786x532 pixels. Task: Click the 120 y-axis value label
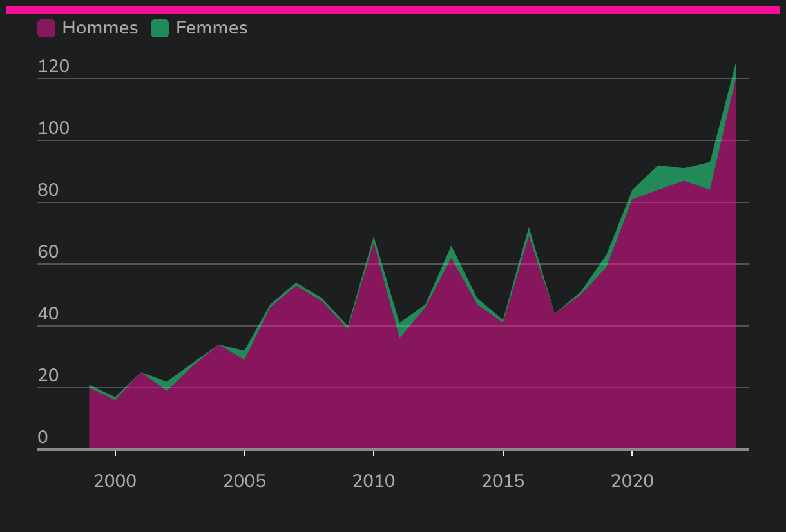53,67
